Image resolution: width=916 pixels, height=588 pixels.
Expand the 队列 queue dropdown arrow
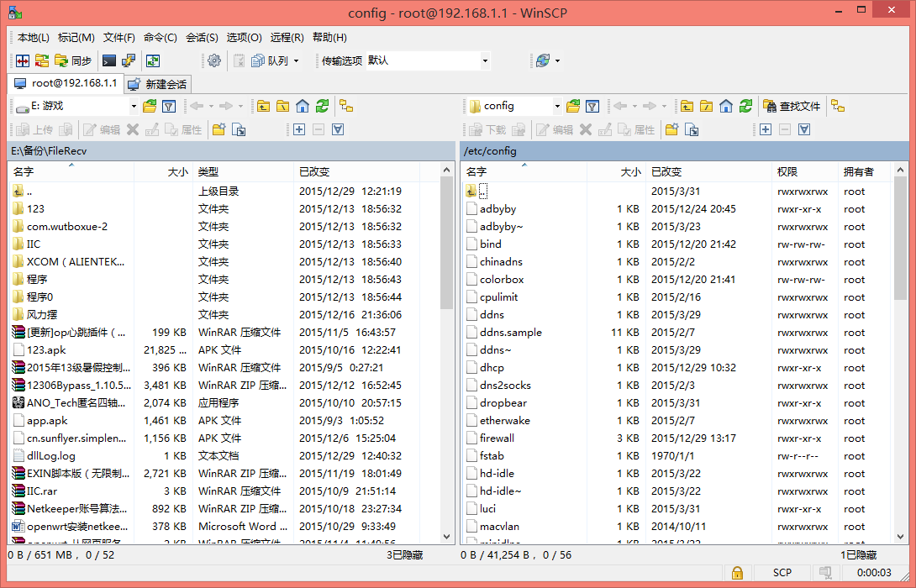[x=296, y=60]
